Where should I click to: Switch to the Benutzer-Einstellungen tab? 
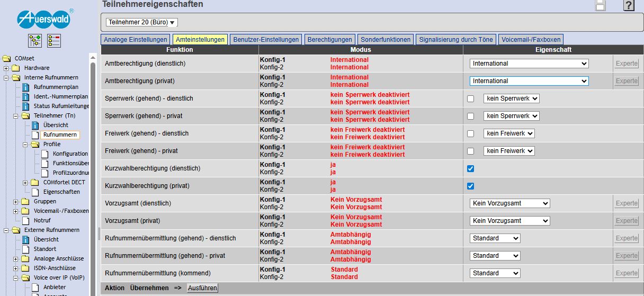click(x=266, y=40)
